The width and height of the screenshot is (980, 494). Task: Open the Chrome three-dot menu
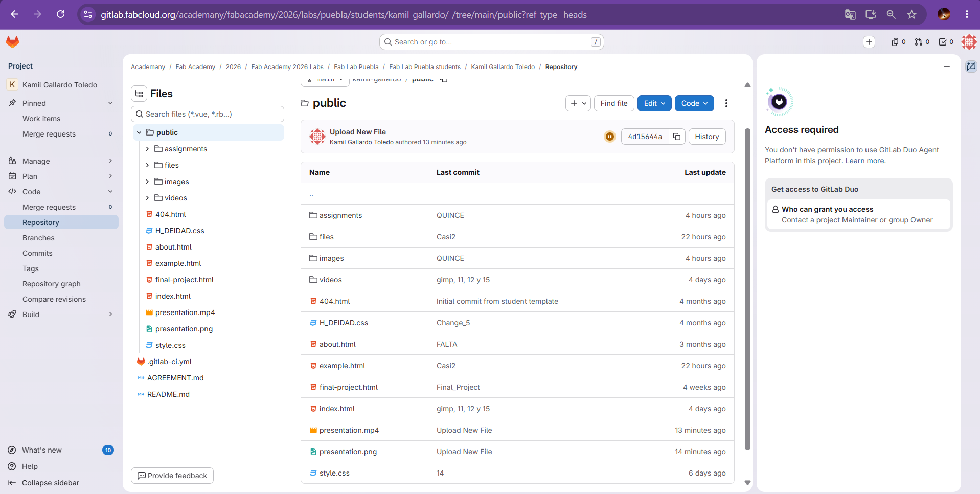967,14
